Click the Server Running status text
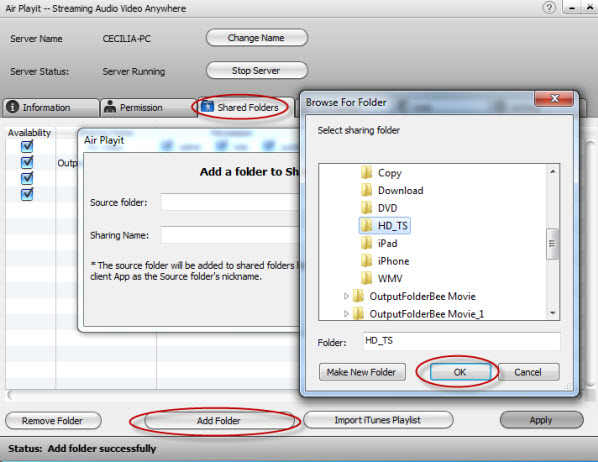Viewport: 598px width, 462px height. tap(133, 71)
